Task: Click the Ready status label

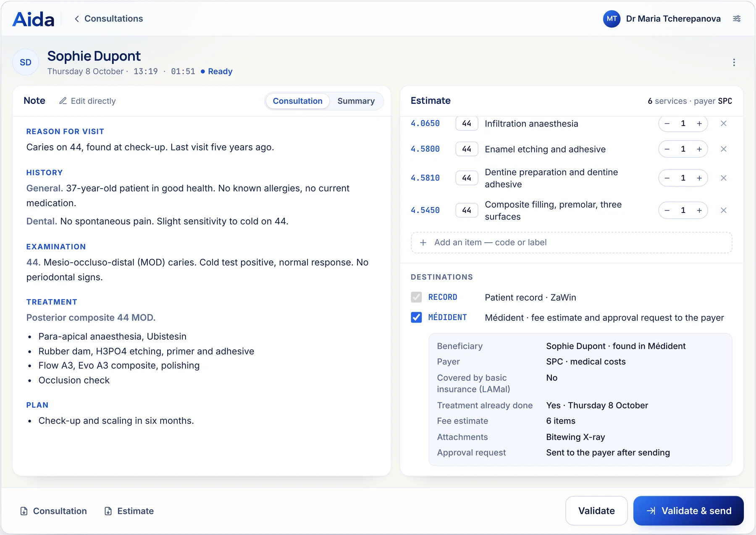Action: point(220,71)
